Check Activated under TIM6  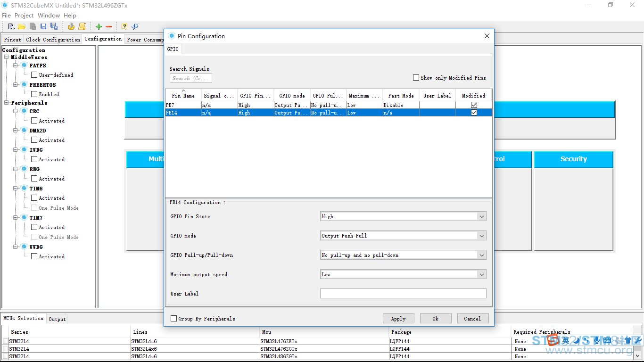pyautogui.click(x=34, y=198)
